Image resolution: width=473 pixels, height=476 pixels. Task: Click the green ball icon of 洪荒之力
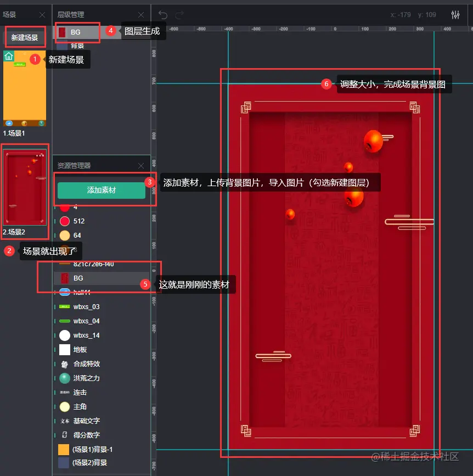[x=65, y=378]
